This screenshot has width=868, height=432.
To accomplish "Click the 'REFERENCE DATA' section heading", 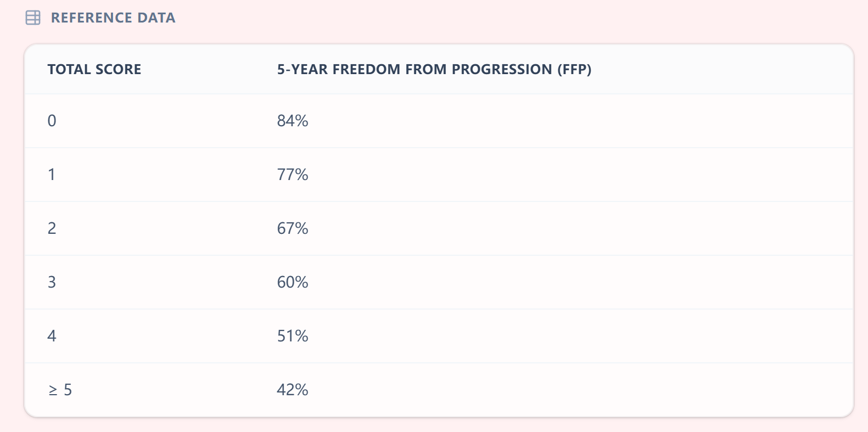I will tap(113, 18).
